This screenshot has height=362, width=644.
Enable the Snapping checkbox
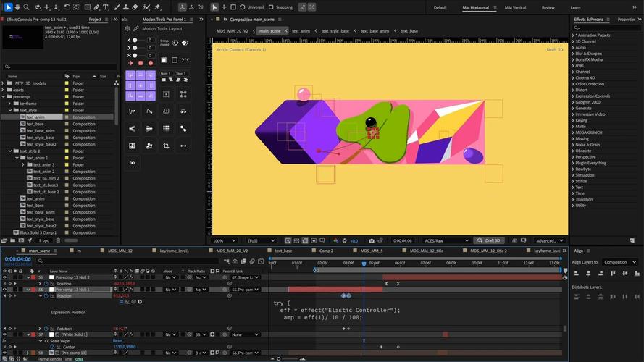coord(271,7)
